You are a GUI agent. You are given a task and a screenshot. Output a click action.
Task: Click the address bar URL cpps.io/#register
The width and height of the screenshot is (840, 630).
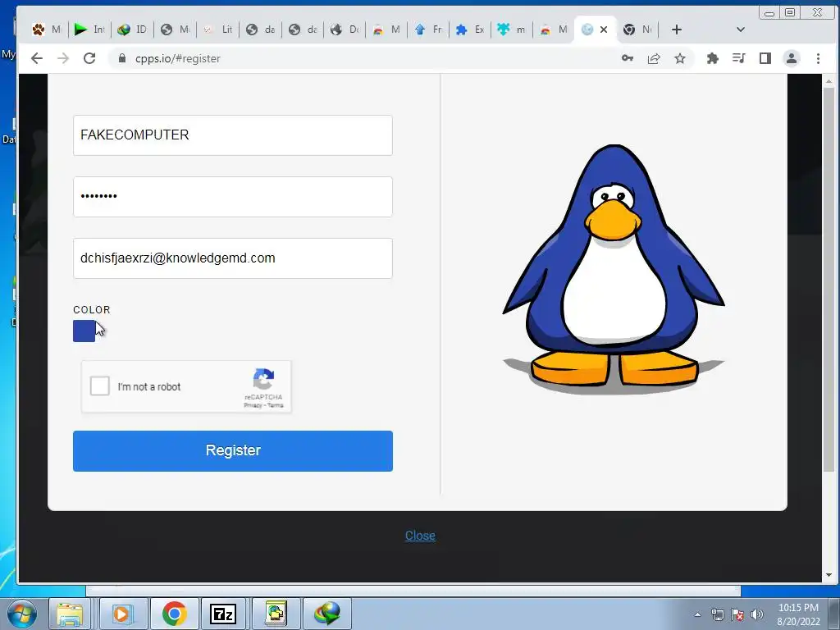point(178,58)
